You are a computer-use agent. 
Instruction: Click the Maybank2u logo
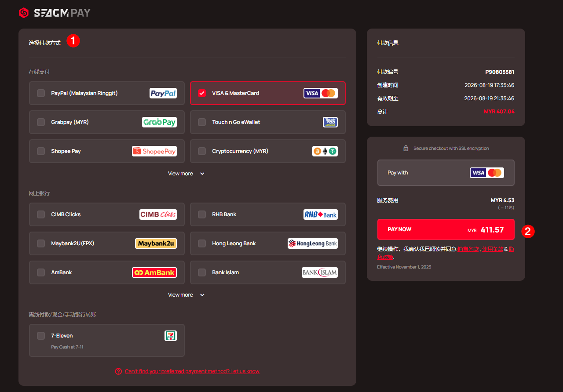156,243
